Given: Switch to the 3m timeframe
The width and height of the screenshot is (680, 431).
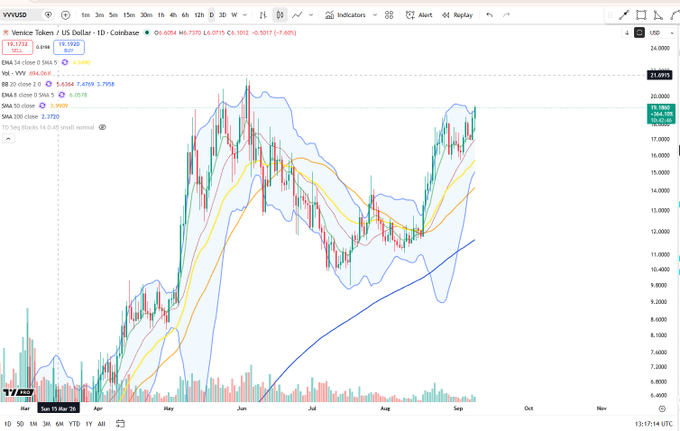Looking at the screenshot, I should tap(99, 15).
